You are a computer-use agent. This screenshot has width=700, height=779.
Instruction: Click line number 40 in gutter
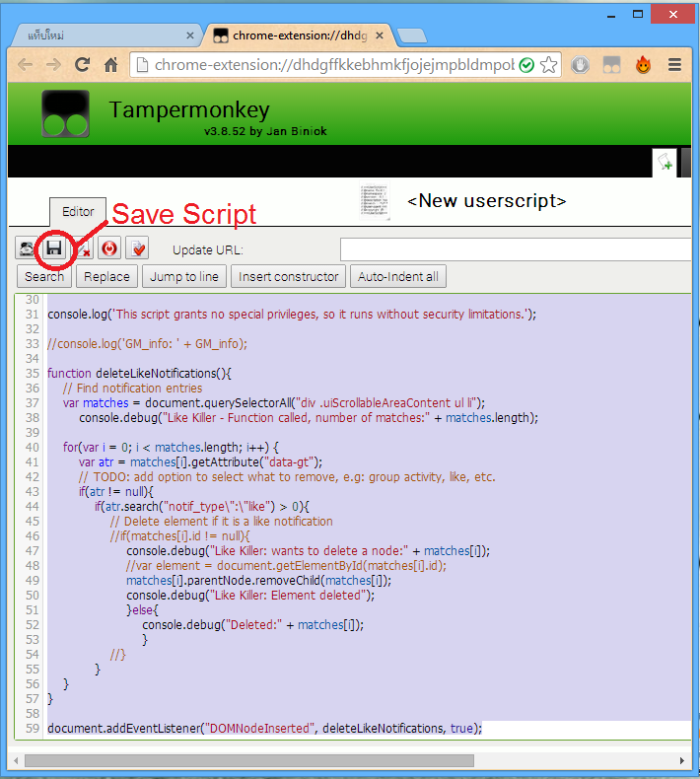pyautogui.click(x=32, y=447)
